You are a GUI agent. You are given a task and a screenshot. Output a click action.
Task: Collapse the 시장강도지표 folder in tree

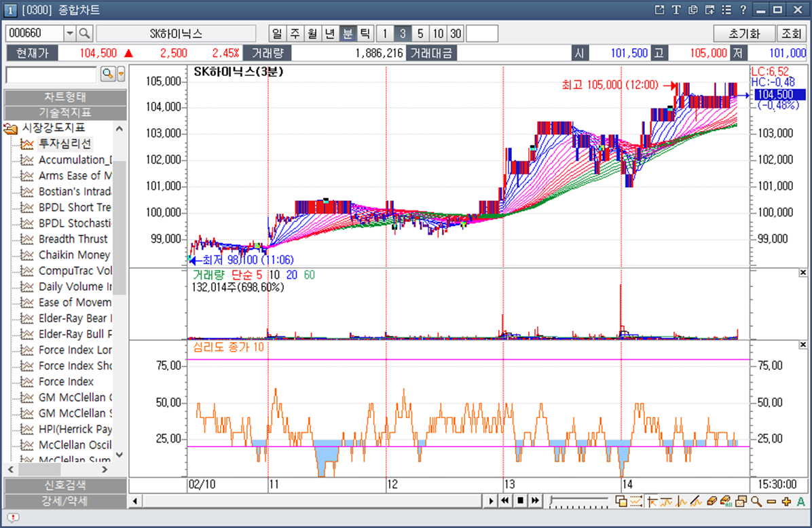tap(11, 128)
